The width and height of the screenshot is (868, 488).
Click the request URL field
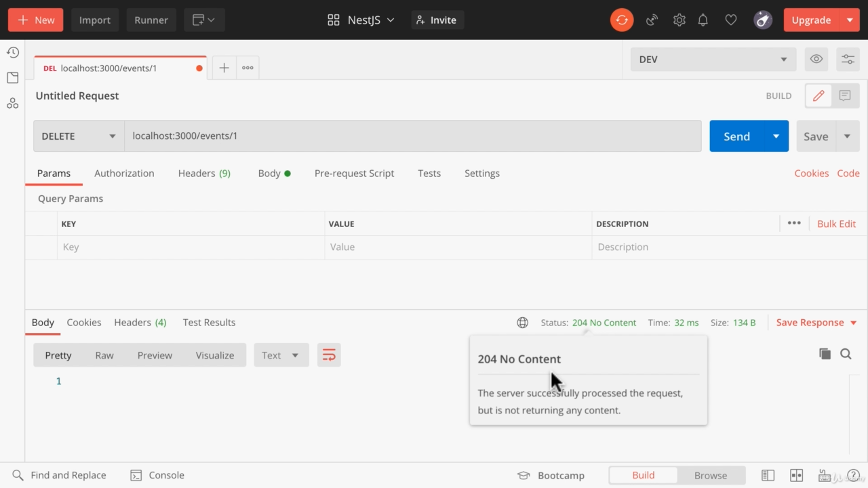[412, 136]
